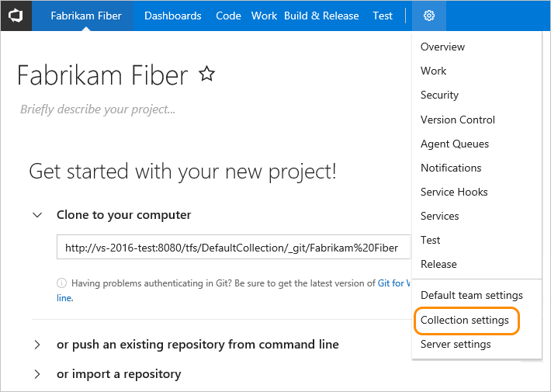551x392 pixels.
Task: Open Service Hooks menu item
Action: (454, 192)
